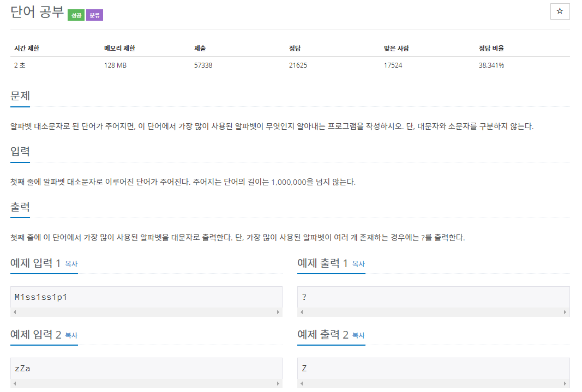
Task: Click the 시간 제한 column header
Action: pyautogui.click(x=27, y=48)
